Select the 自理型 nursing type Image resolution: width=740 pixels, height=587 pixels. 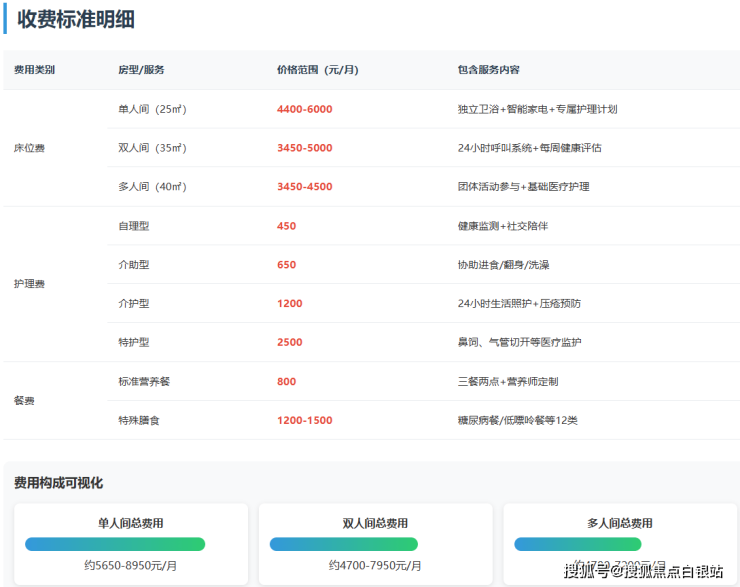coord(133,226)
